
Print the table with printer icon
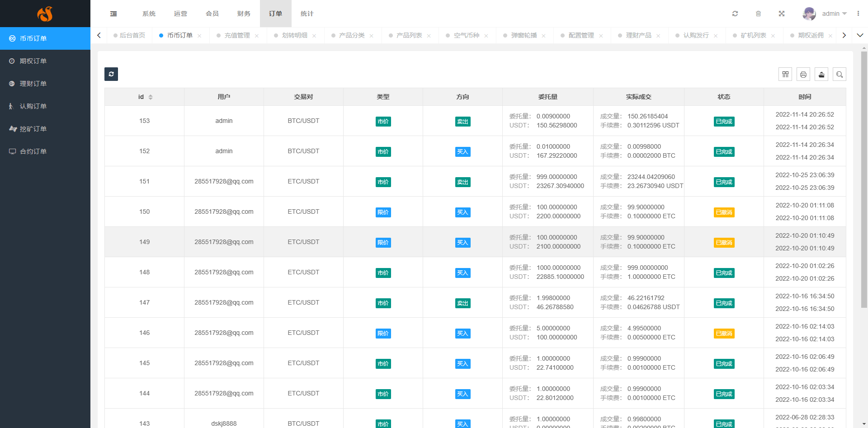(x=803, y=74)
